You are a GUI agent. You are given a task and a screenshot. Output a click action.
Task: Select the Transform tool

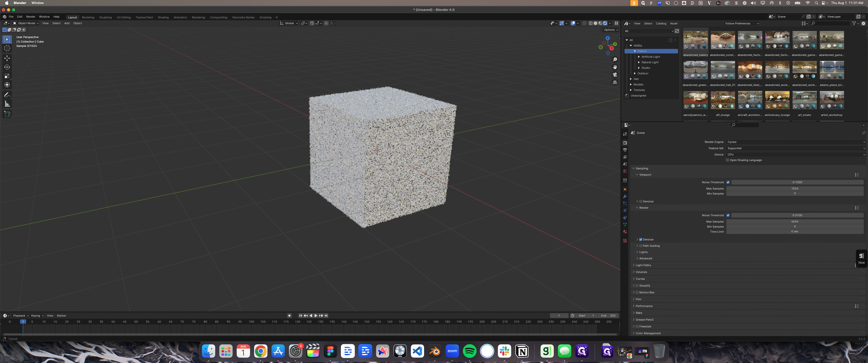7,84
